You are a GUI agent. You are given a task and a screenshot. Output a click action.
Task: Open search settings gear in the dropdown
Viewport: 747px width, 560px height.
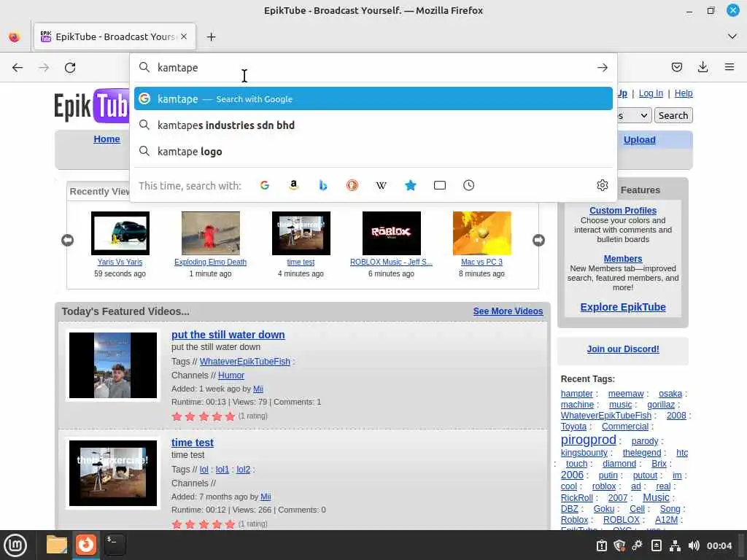(x=602, y=185)
